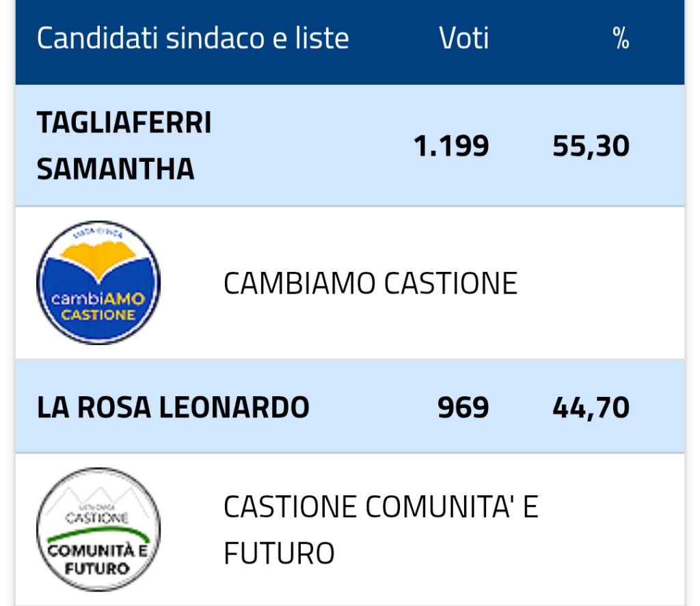Click the cambiAMO text inside blue logo
The width and height of the screenshot is (700, 606).
tap(98, 299)
